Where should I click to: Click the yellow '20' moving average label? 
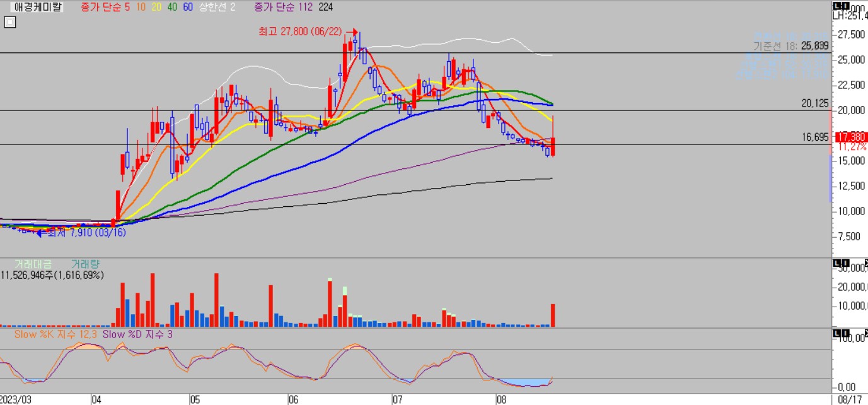156,8
